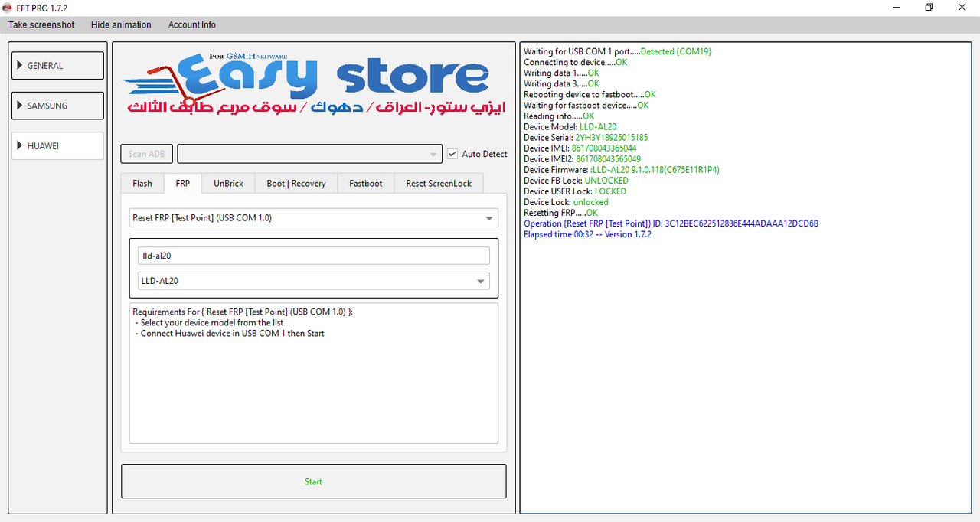Click the Device Serial 2YH3Y18925015185 log line
The image size is (980, 522).
click(586, 138)
